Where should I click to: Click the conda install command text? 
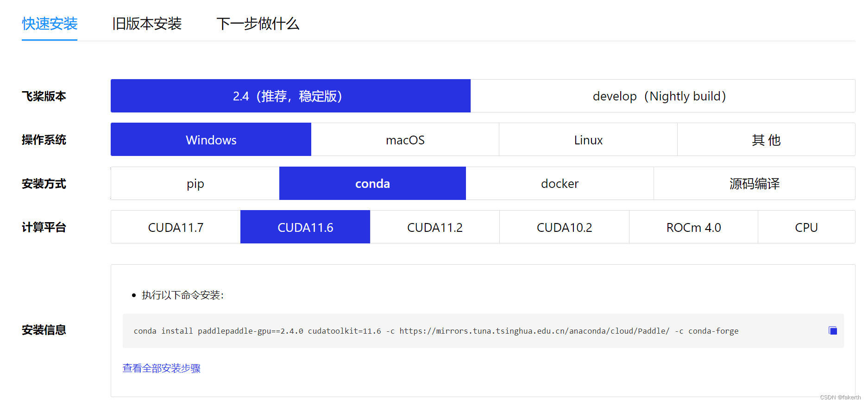pyautogui.click(x=436, y=331)
